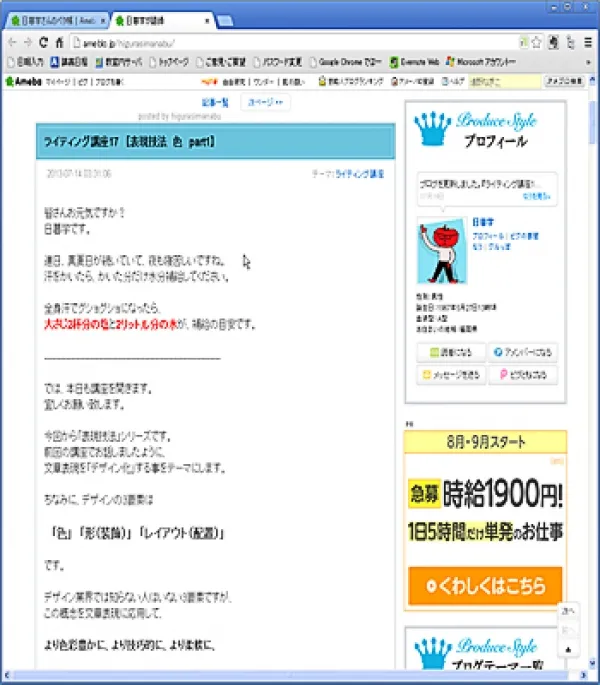Viewport: 600px width, 685px height.
Task: Click the 読者になる button
Action: 451,352
